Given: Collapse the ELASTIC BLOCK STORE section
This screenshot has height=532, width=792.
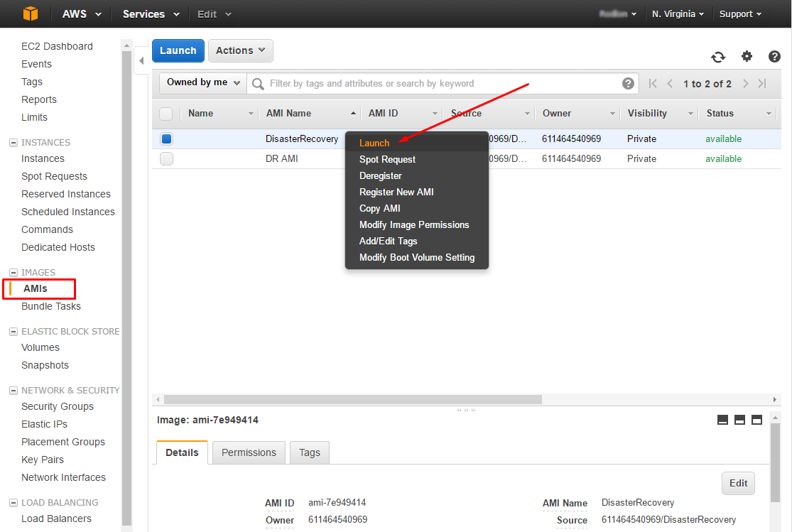Looking at the screenshot, I should pyautogui.click(x=13, y=332).
